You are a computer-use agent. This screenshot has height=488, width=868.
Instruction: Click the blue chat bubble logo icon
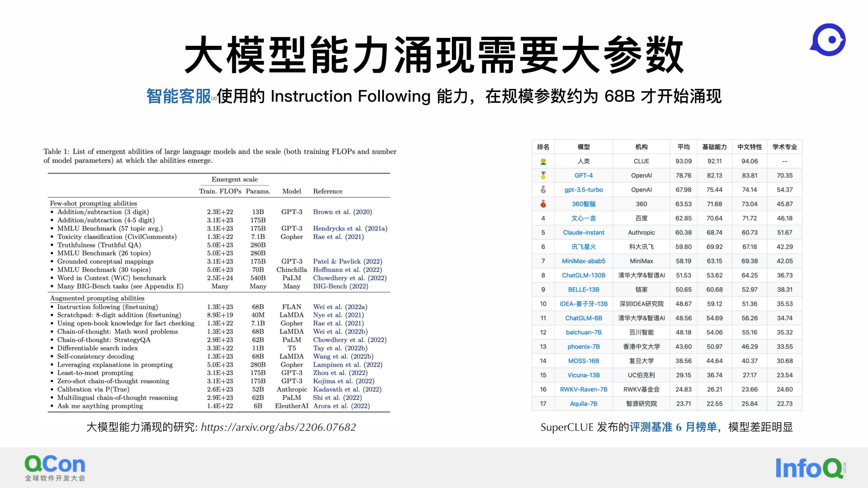[828, 40]
